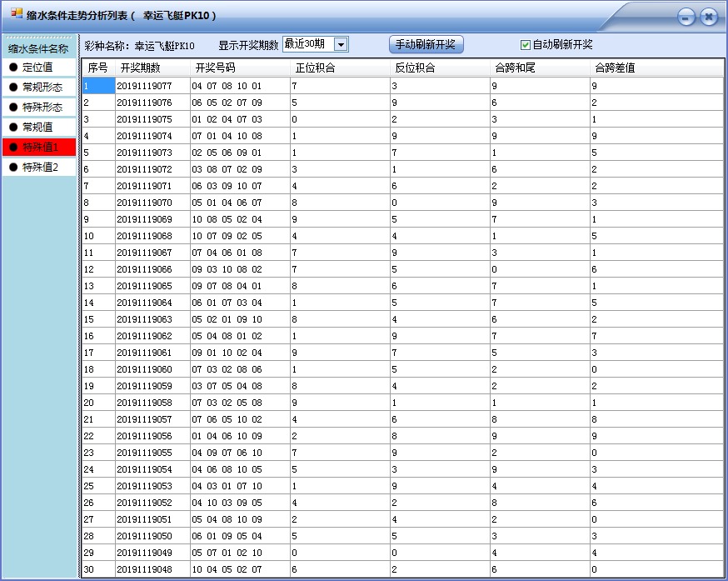Select the 特殊值2 bullet icon
The image size is (728, 581).
pyautogui.click(x=12, y=167)
